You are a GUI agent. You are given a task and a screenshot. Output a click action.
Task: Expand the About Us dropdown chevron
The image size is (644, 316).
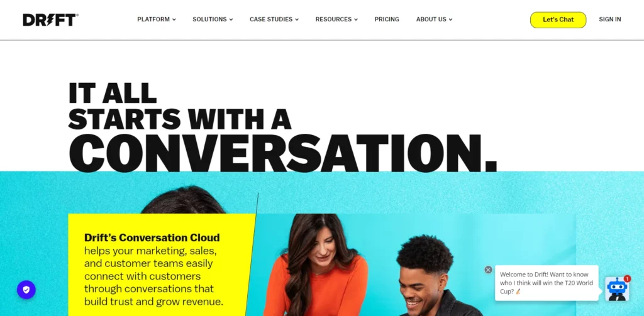point(450,19)
